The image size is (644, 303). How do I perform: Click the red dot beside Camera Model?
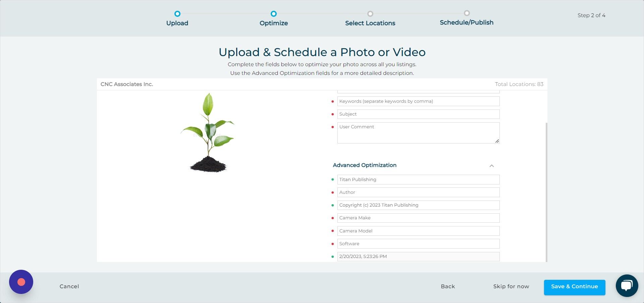[x=332, y=231]
